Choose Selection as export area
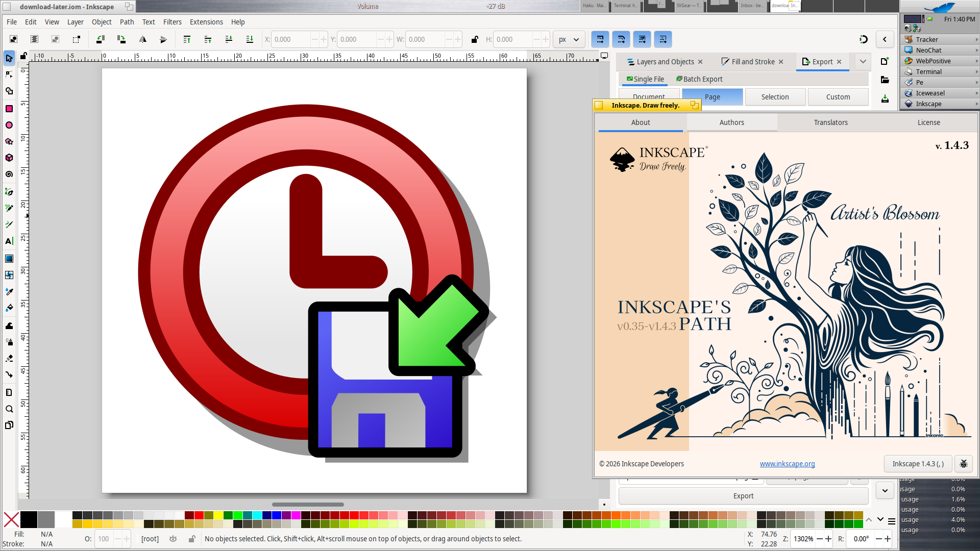The height and width of the screenshot is (551, 980). pyautogui.click(x=775, y=97)
